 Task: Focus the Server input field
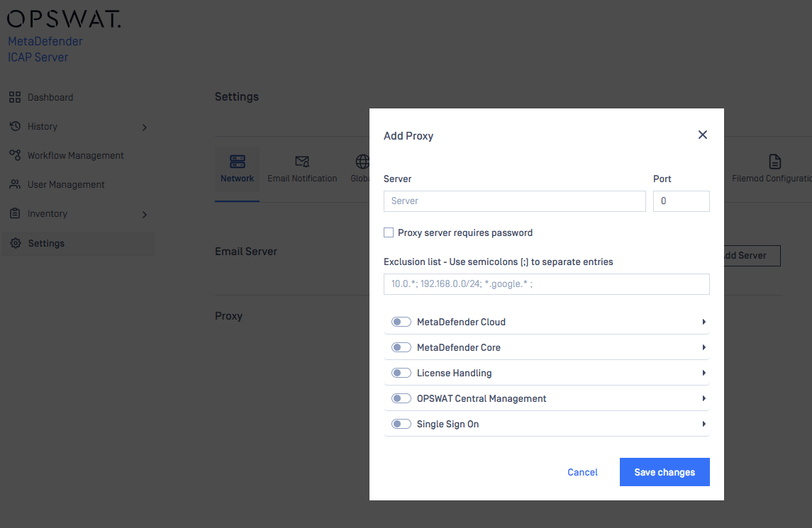click(514, 201)
